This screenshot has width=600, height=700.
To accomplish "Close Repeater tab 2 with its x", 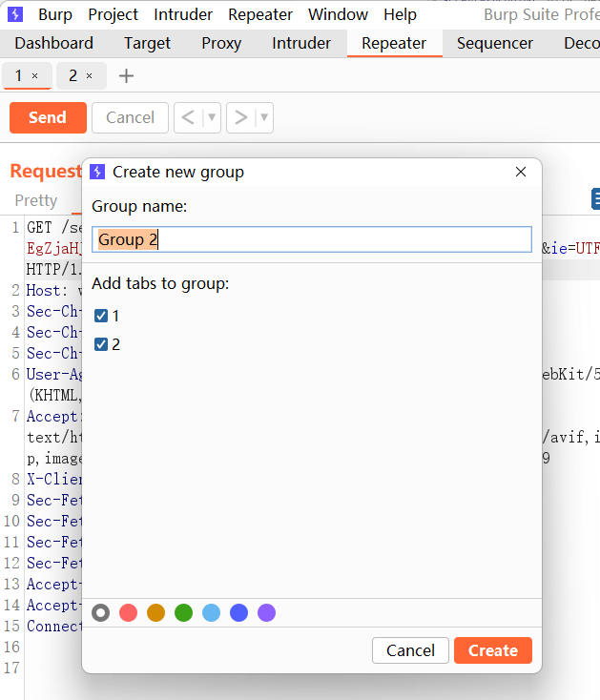I will [90, 76].
